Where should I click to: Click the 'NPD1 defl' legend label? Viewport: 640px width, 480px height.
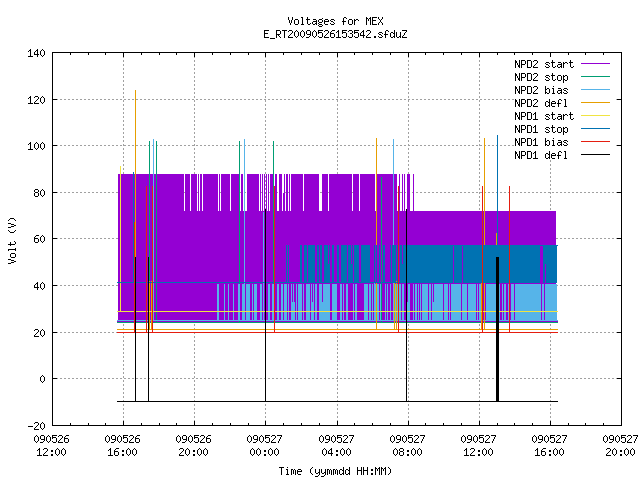click(541, 156)
